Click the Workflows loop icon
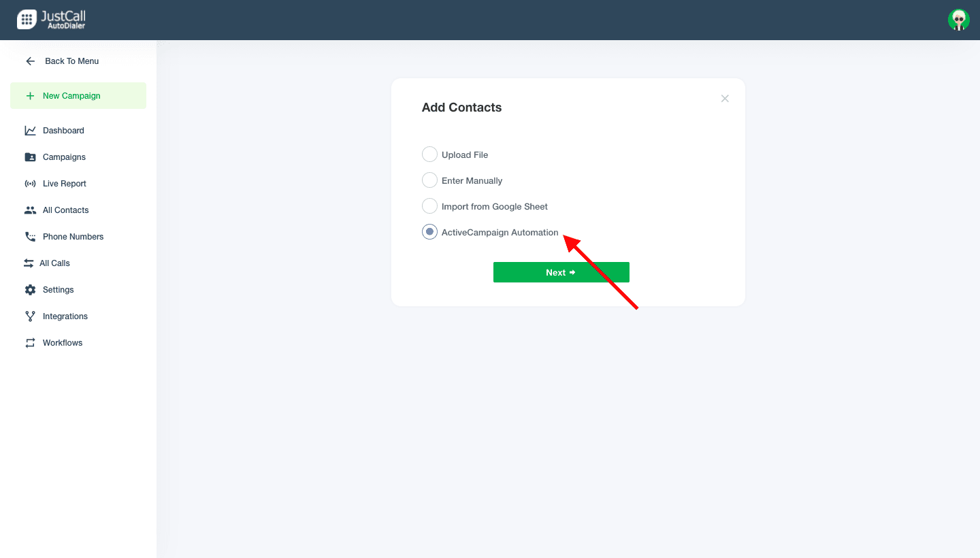Image resolution: width=980 pixels, height=558 pixels. [30, 343]
